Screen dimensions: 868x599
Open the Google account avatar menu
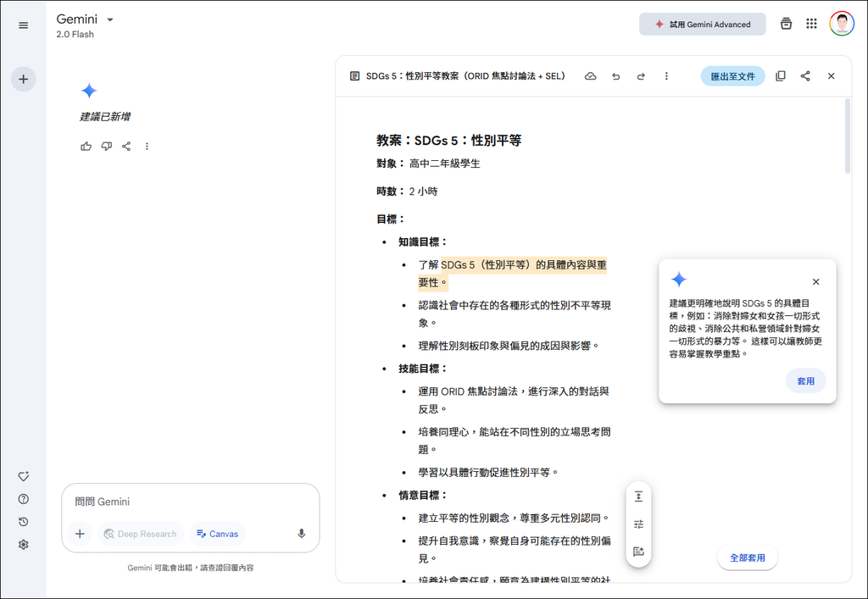842,24
